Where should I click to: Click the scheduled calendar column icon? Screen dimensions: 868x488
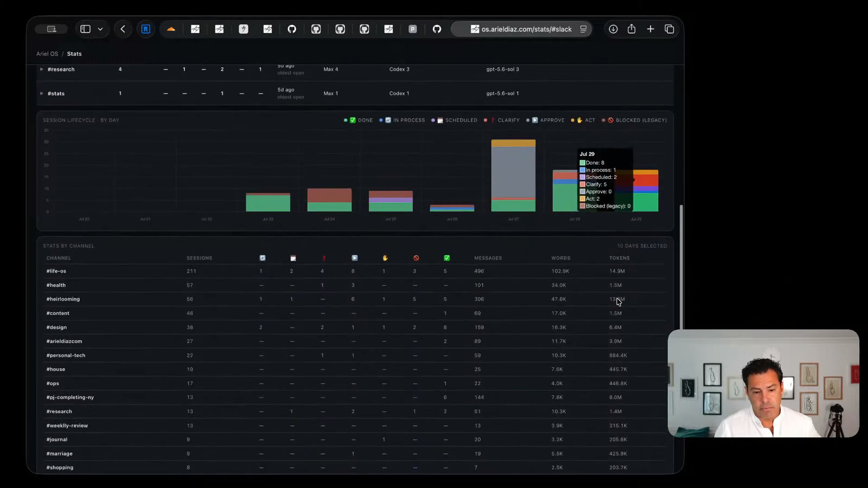coord(293,258)
